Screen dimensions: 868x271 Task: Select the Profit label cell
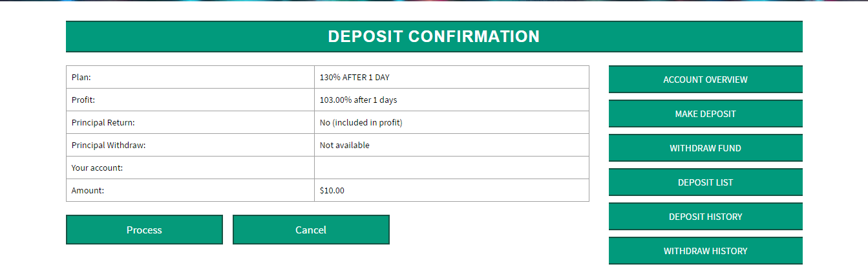coord(83,100)
